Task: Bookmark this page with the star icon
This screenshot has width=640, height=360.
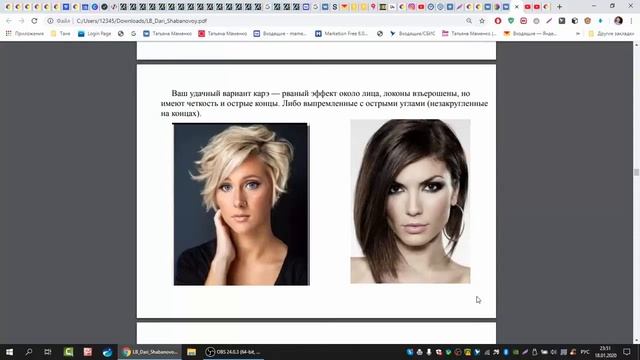Action: (482, 21)
